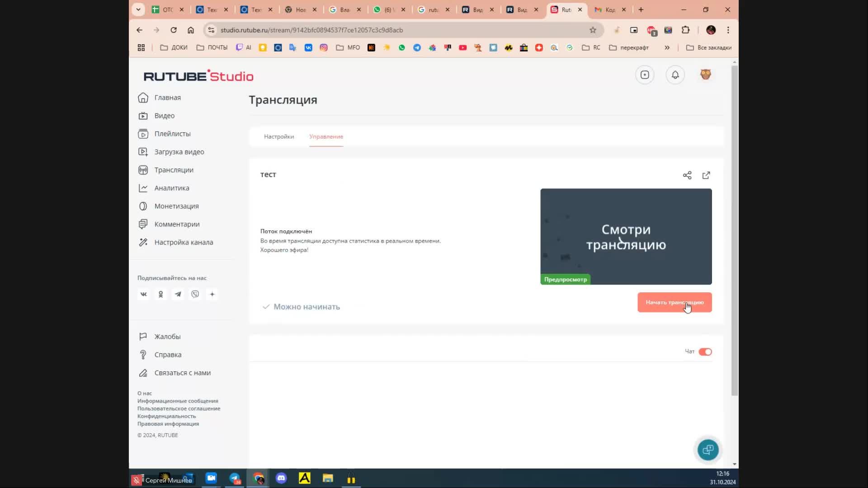The width and height of the screenshot is (868, 488).
Task: Open the О нас footer link
Action: [145, 393]
